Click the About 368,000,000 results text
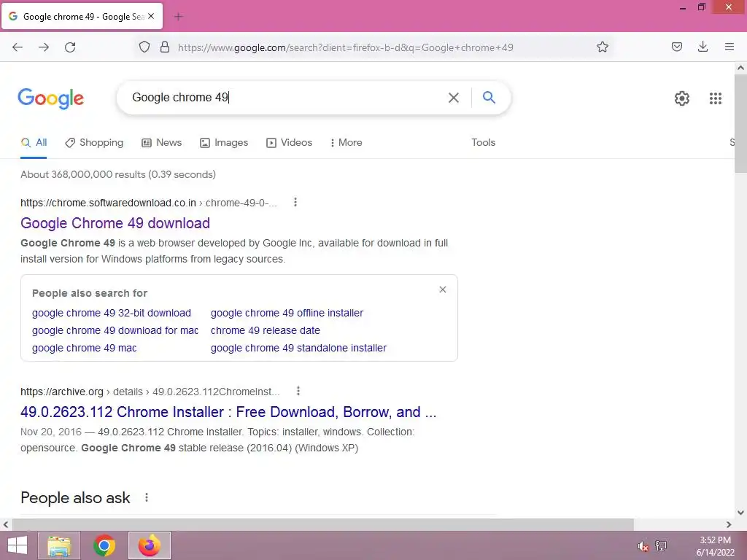 118,174
